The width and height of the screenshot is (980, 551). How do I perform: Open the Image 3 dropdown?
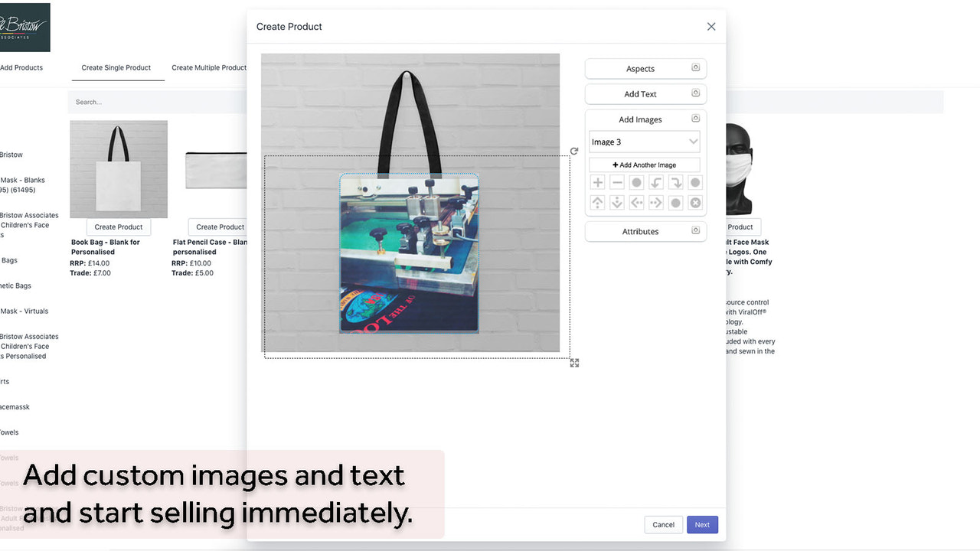644,142
